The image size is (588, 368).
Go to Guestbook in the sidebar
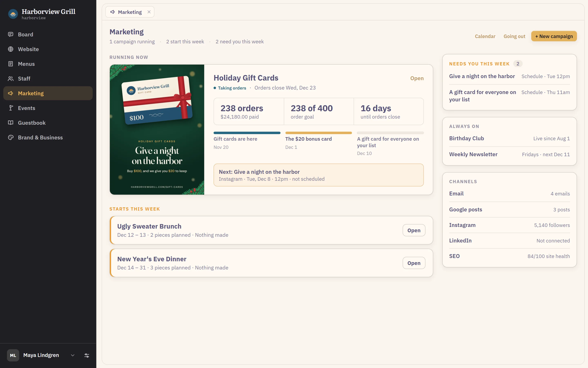tap(48, 123)
